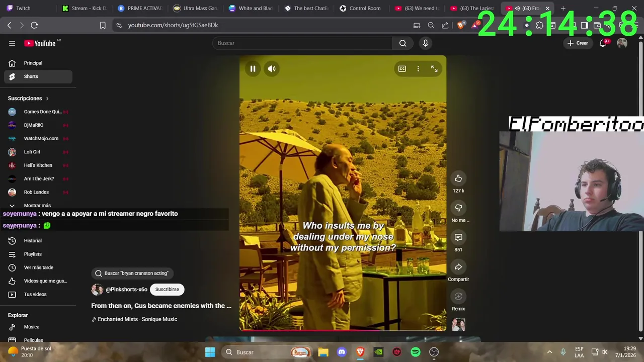The image size is (644, 362).
Task: Open the Games Done Quick channel
Action: point(38,112)
